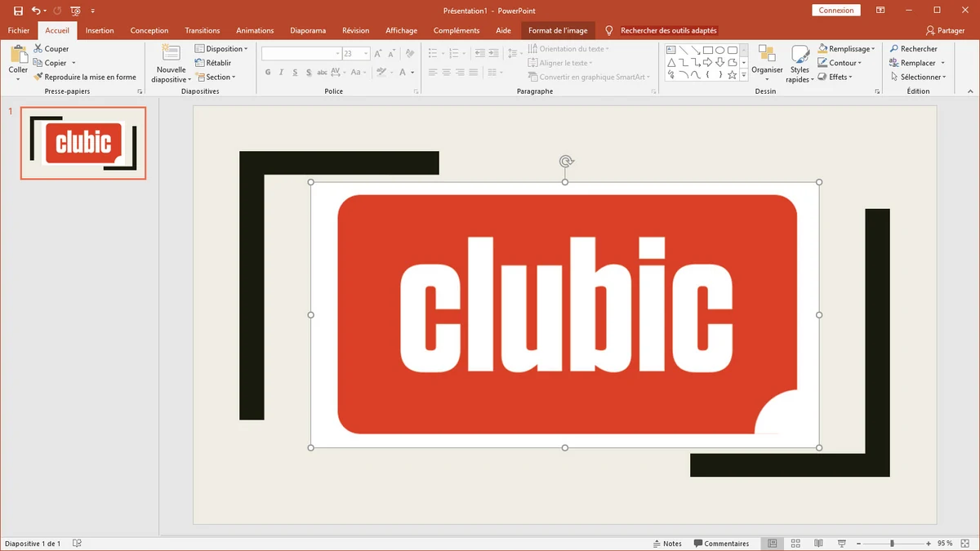
Task: Pick the star shape in shapes gallery
Action: pos(732,75)
